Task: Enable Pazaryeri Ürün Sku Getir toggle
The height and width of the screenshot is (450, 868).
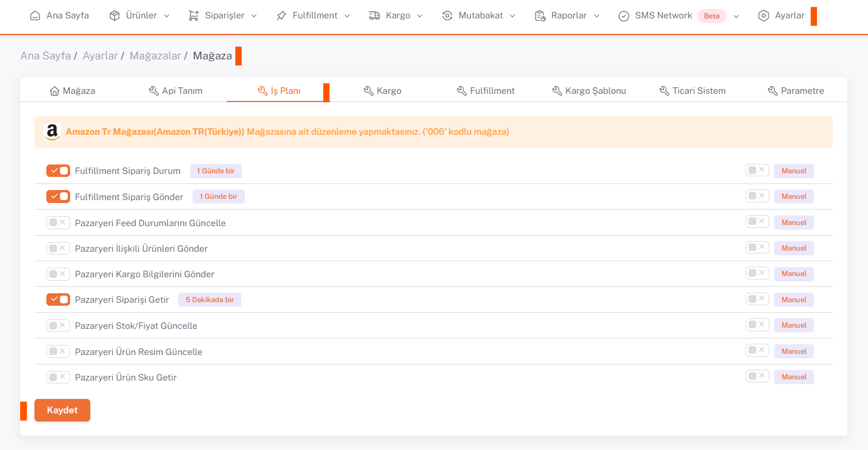Action: [x=58, y=377]
